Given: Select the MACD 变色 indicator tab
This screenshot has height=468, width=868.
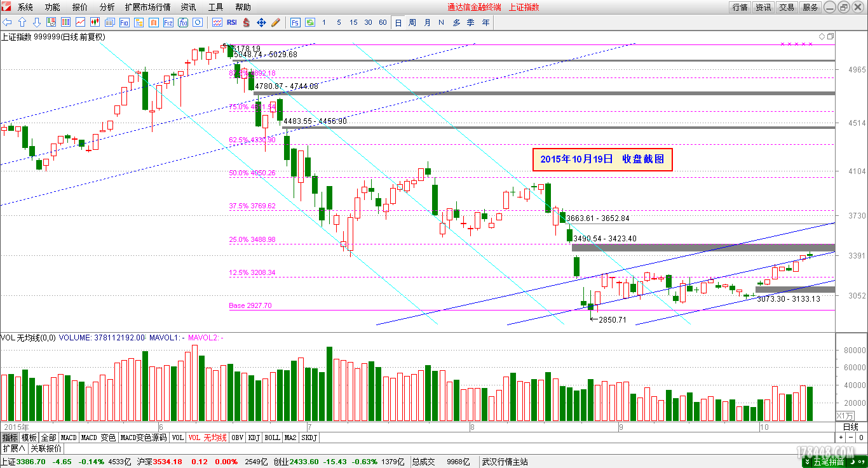Looking at the screenshot, I should tap(98, 438).
